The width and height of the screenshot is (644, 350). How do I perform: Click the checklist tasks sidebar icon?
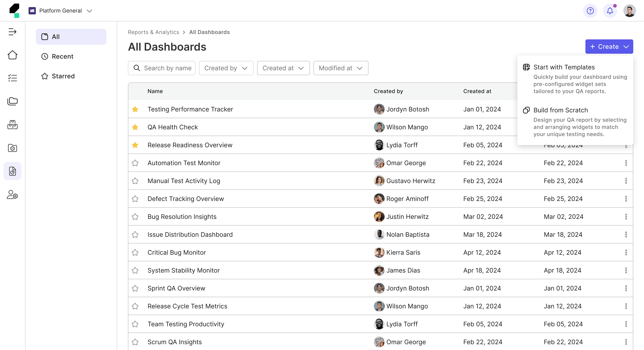[x=12, y=78]
